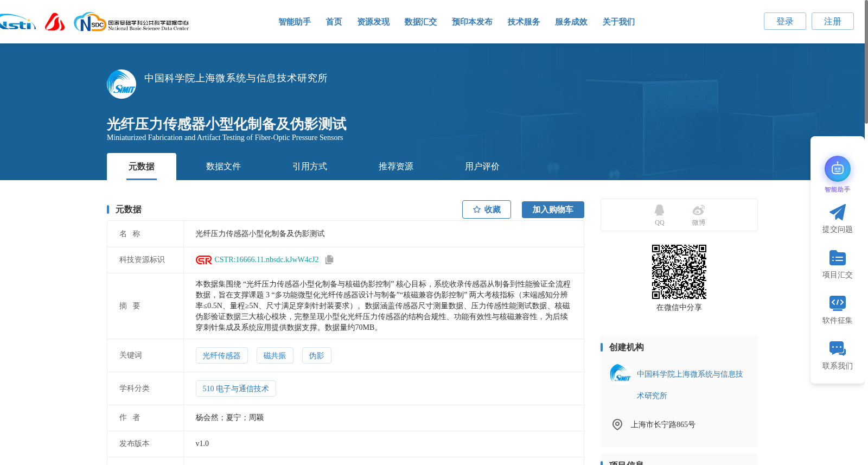The height and width of the screenshot is (465, 868).
Task: Open the 智能助手 robot assistant icon
Action: pyautogui.click(x=838, y=169)
